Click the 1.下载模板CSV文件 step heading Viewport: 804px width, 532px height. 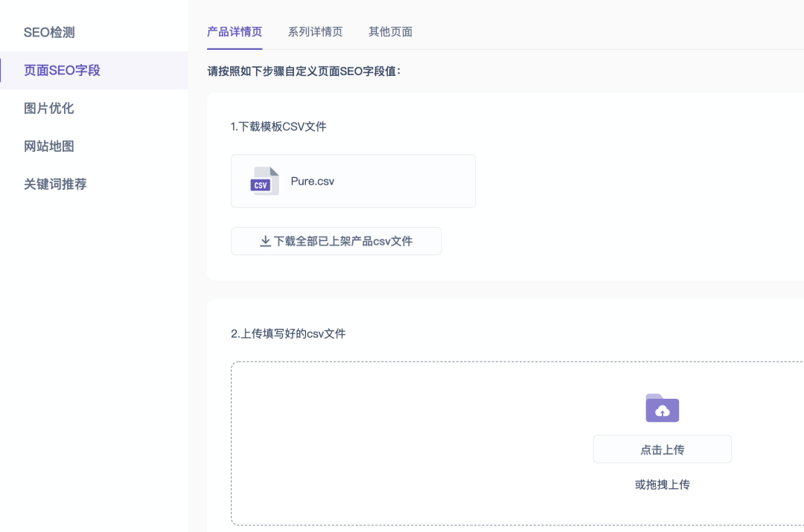(x=278, y=126)
